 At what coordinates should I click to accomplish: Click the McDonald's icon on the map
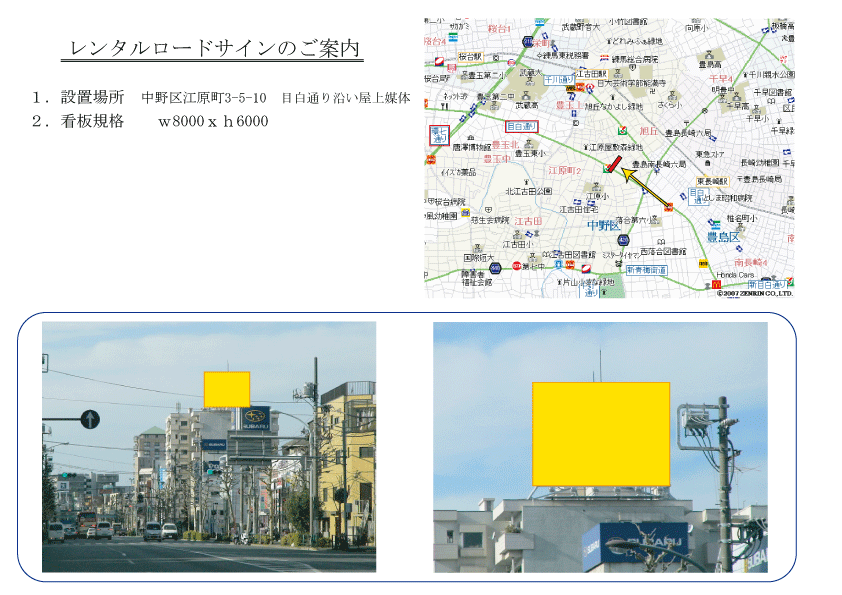[717, 284]
